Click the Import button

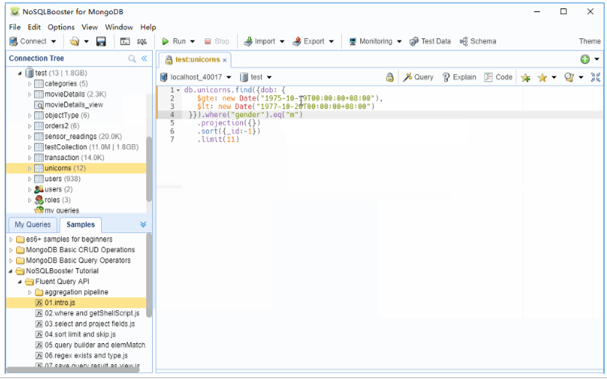pyautogui.click(x=259, y=41)
